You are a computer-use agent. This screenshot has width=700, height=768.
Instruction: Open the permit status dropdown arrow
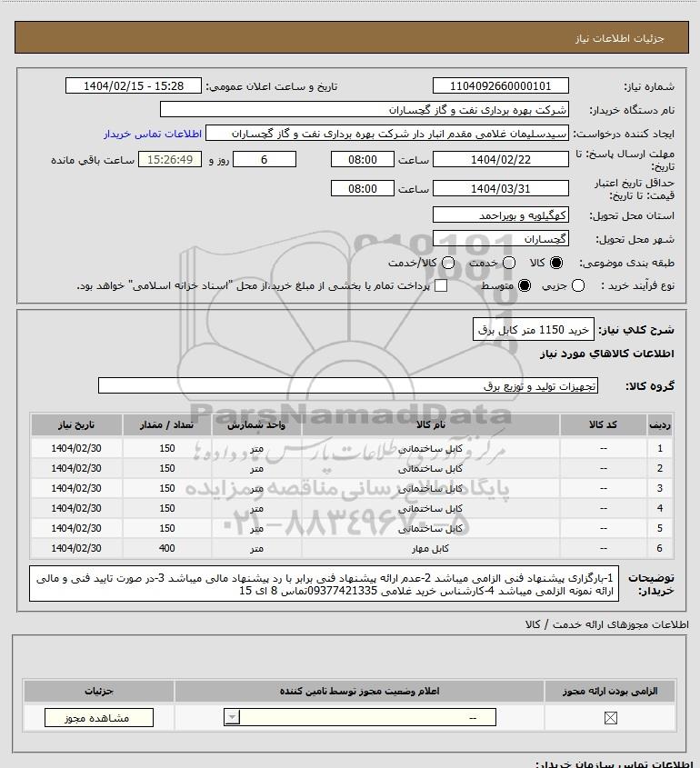(232, 718)
